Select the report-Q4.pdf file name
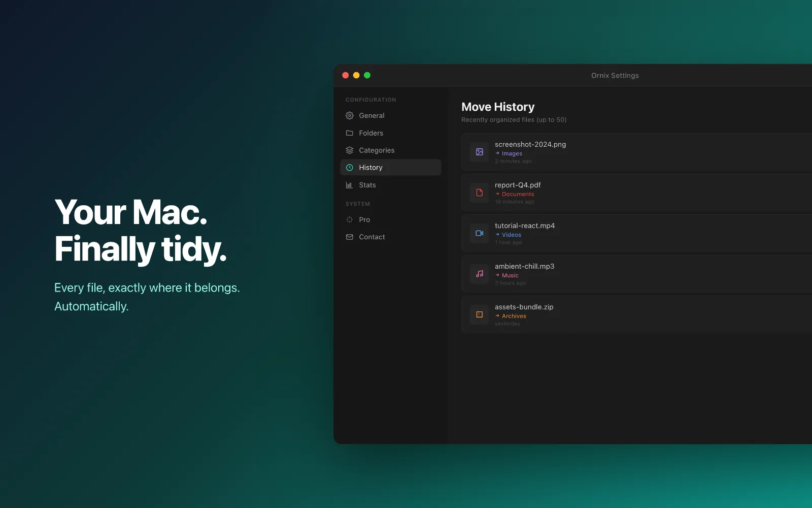The height and width of the screenshot is (508, 812). (518, 185)
